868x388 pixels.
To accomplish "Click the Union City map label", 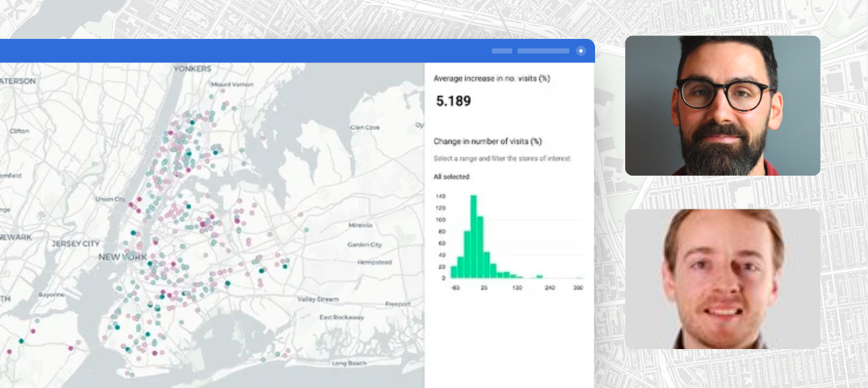I will click(111, 199).
